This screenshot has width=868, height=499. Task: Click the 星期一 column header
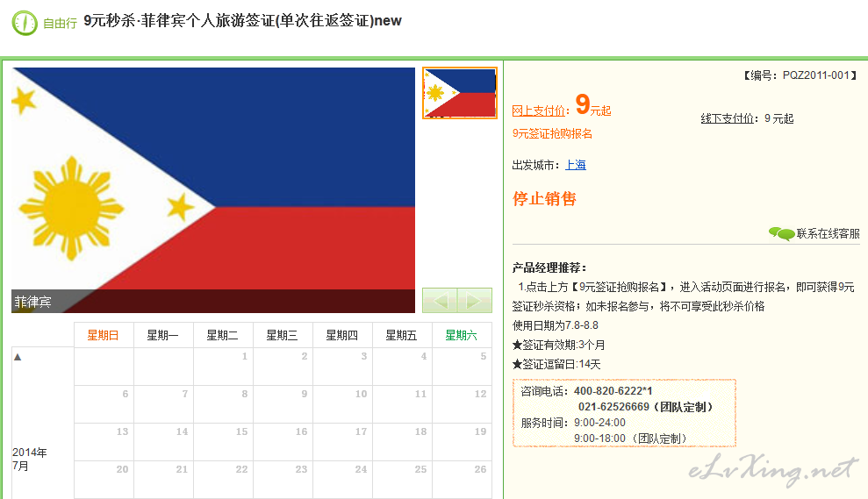pyautogui.click(x=162, y=335)
